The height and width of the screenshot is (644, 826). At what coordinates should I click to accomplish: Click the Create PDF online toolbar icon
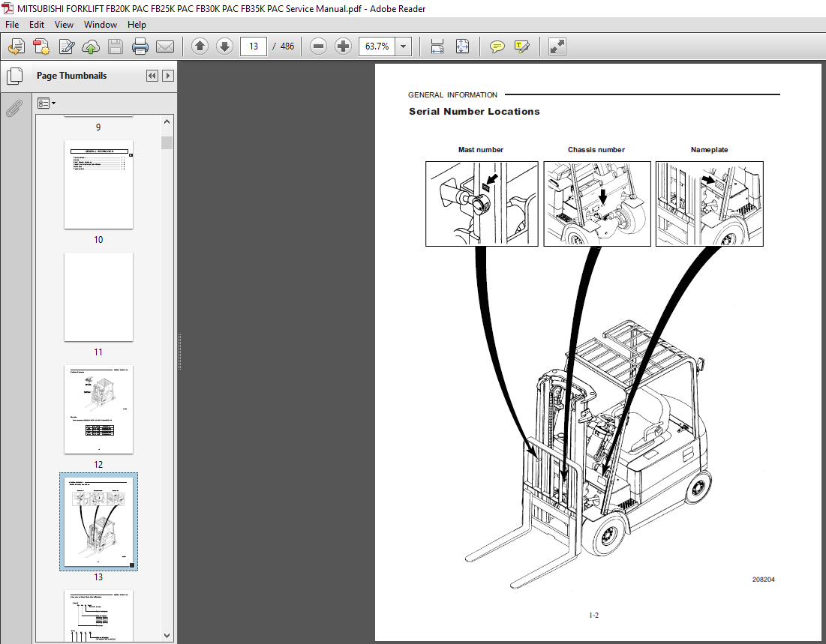(17, 46)
